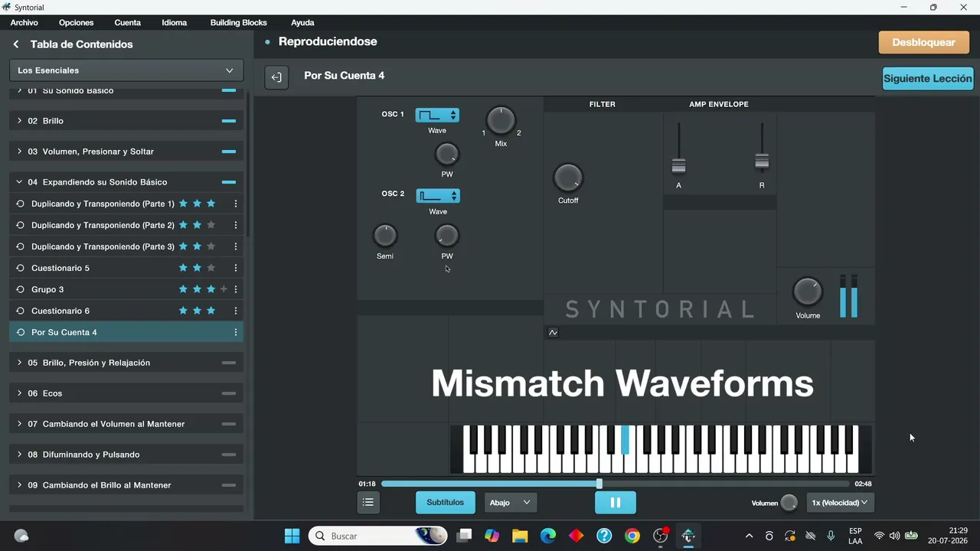Screen dimensions: 980x551
Task: Click the OSC 2 PW knob
Action: (x=447, y=236)
